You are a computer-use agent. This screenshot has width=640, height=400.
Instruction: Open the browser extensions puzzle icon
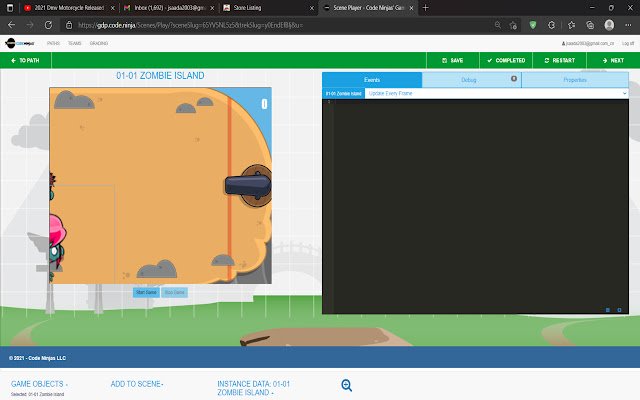(551, 25)
